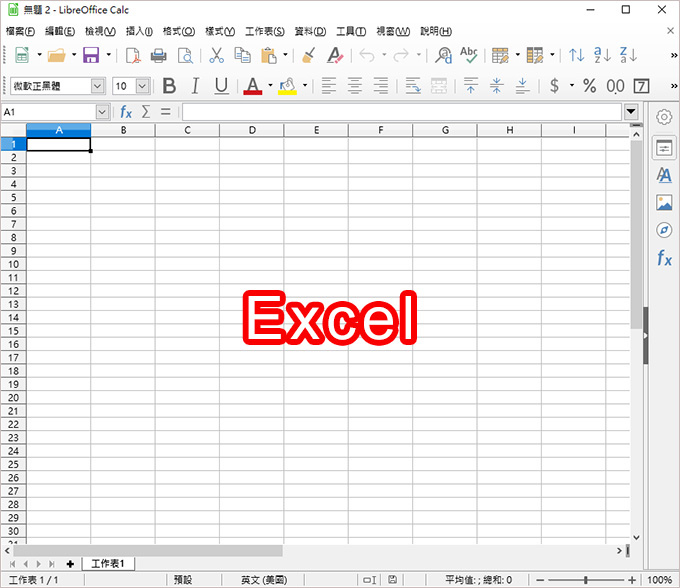The width and height of the screenshot is (680, 588).
Task: Click the Print icon
Action: [159, 56]
